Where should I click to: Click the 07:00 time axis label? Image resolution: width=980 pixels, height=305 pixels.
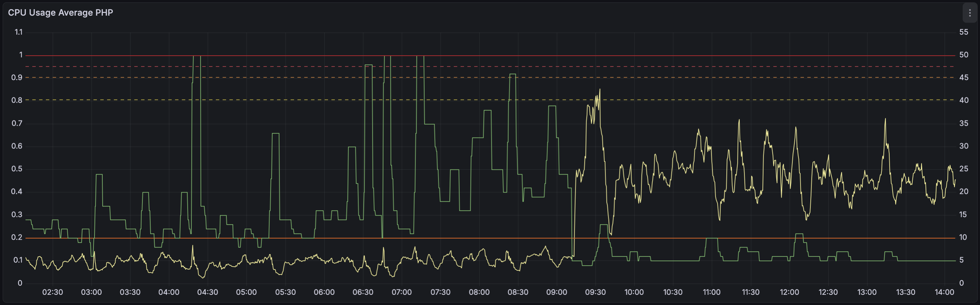[x=402, y=292]
